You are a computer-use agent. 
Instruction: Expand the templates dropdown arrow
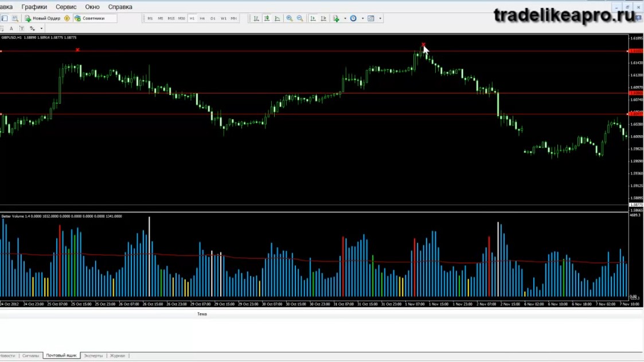click(380, 18)
